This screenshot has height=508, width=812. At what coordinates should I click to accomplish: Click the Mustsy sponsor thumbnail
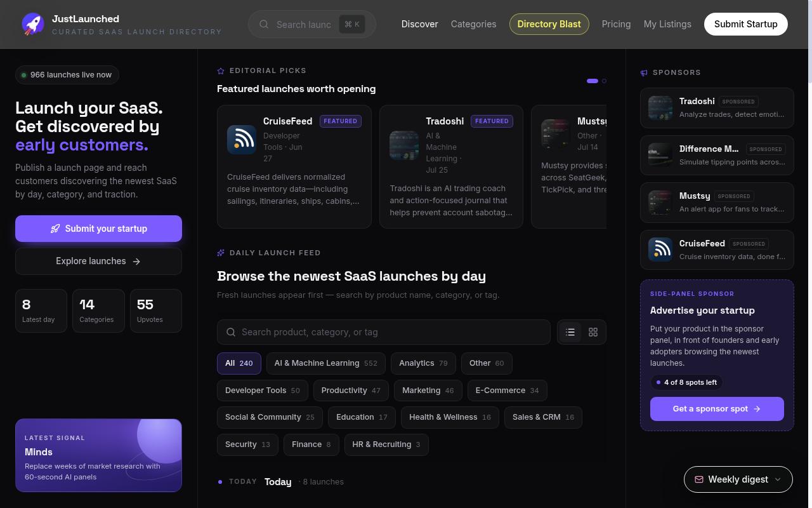click(660, 203)
